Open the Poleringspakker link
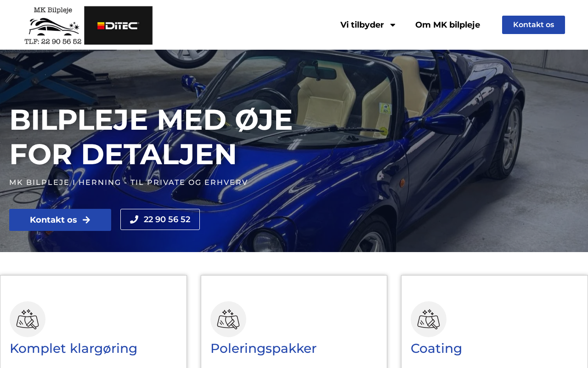 [263, 348]
